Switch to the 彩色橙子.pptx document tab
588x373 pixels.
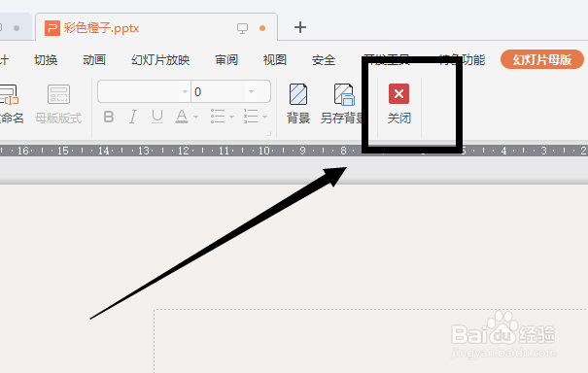[x=156, y=27]
